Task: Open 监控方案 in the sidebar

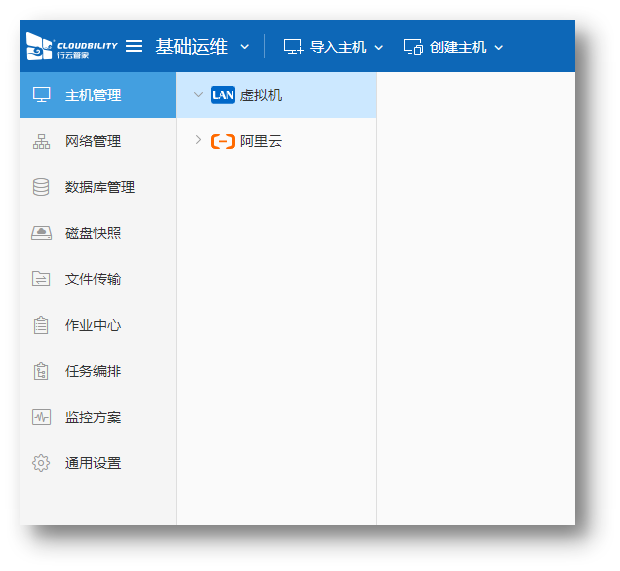Action: click(98, 417)
